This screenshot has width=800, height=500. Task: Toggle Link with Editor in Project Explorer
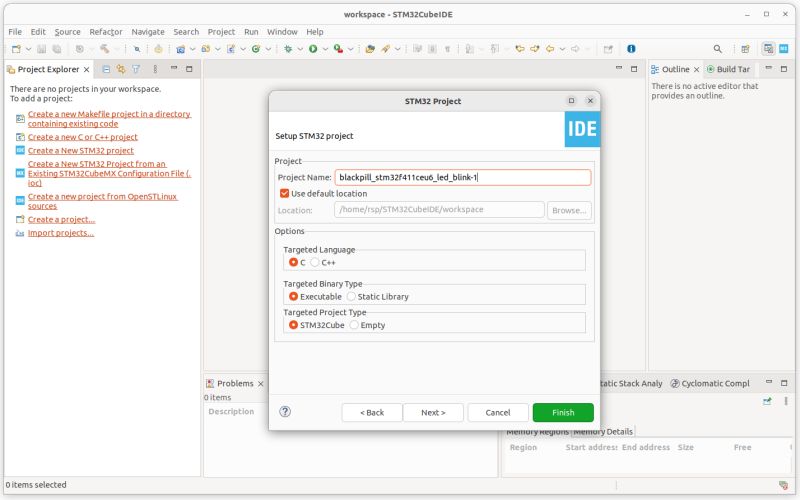121,69
